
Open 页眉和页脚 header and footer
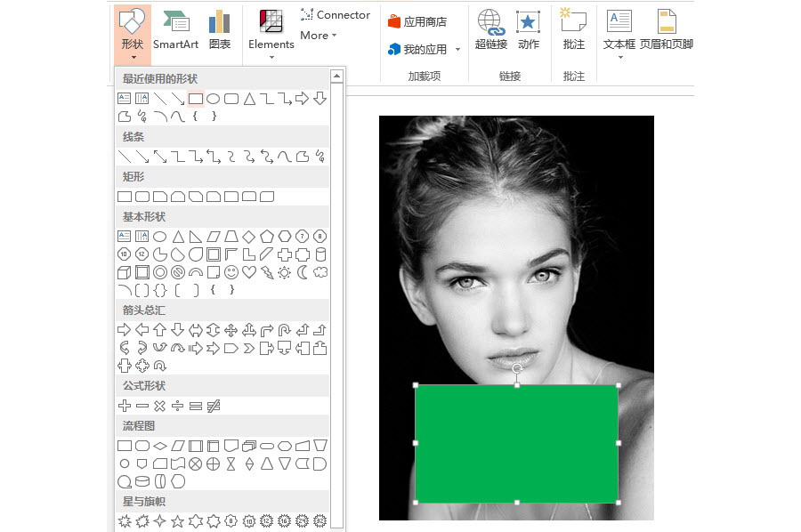[x=666, y=29]
